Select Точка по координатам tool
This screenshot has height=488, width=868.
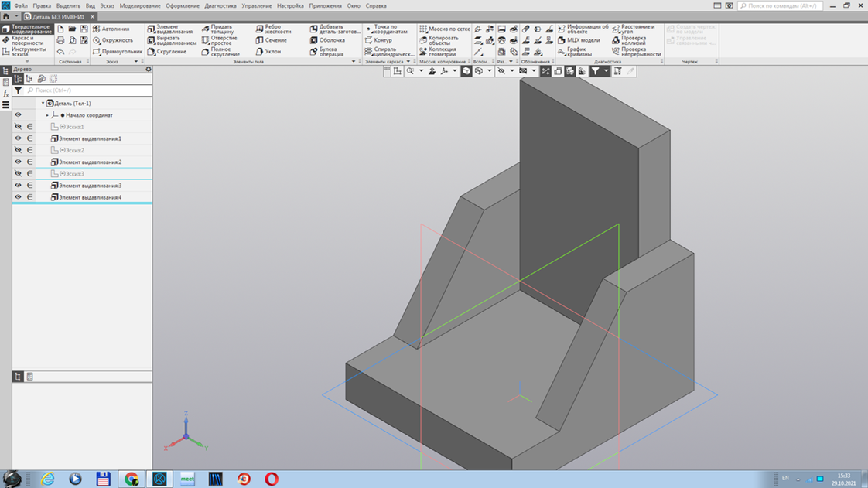(386, 29)
